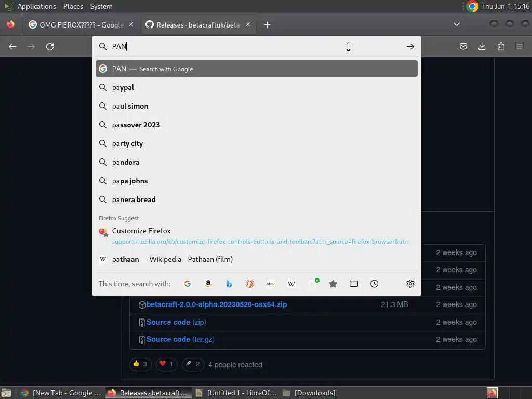Click the clock Thu Jun 1 15:16
The height and width of the screenshot is (399, 532).
coord(505,6)
